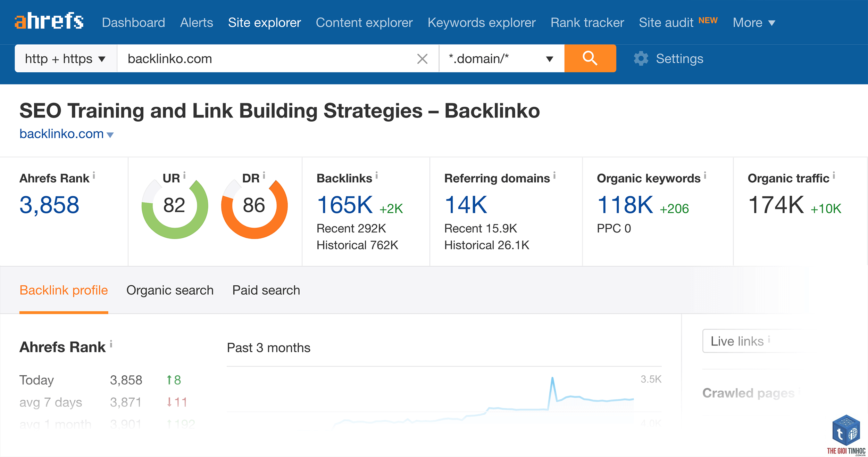Show the Live links info tooltip
Viewport: 868px width, 457px height.
pyautogui.click(x=769, y=339)
